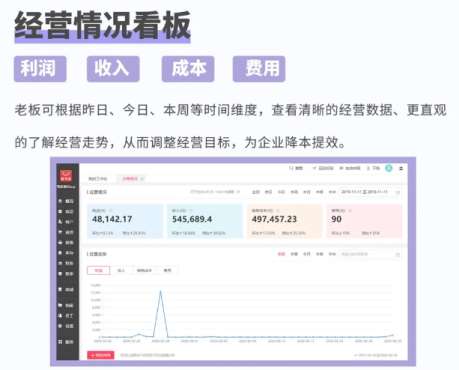Switch the chart to the 费用 tab
This screenshot has height=370, width=459.
click(x=167, y=270)
